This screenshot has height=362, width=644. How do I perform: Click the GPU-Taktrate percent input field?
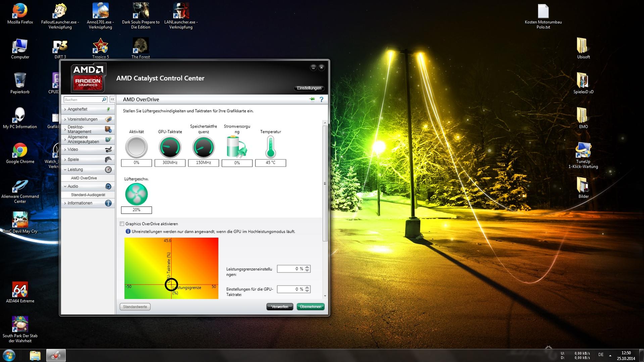(291, 289)
